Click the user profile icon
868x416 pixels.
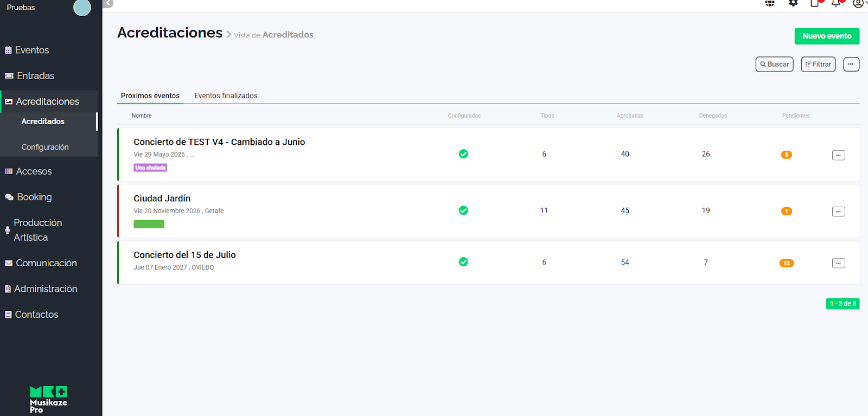[858, 4]
